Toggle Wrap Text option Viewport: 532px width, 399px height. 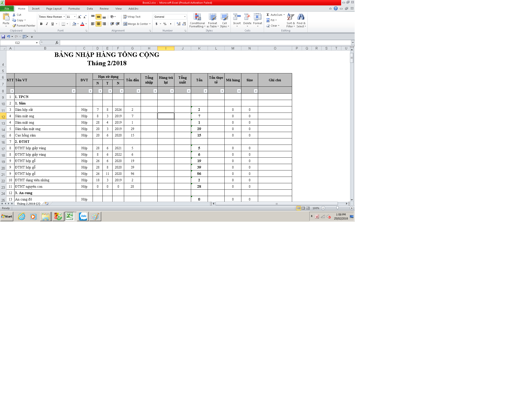[x=132, y=17]
